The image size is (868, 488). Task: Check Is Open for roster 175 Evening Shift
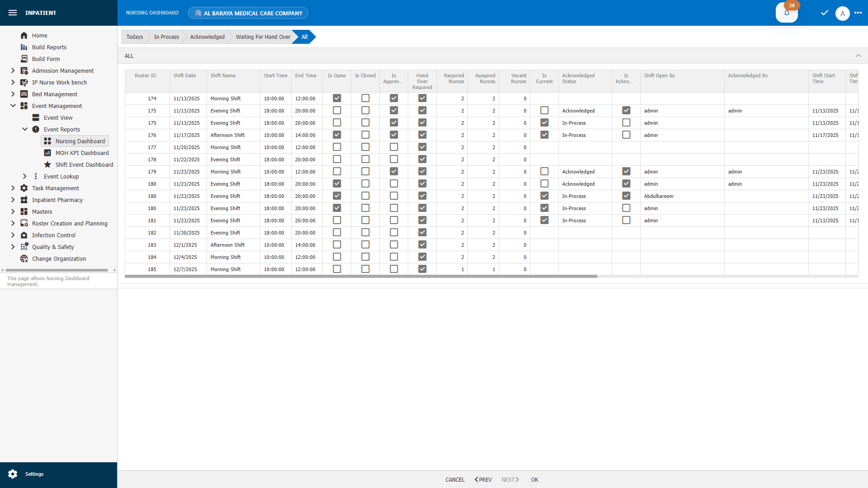[x=336, y=110]
